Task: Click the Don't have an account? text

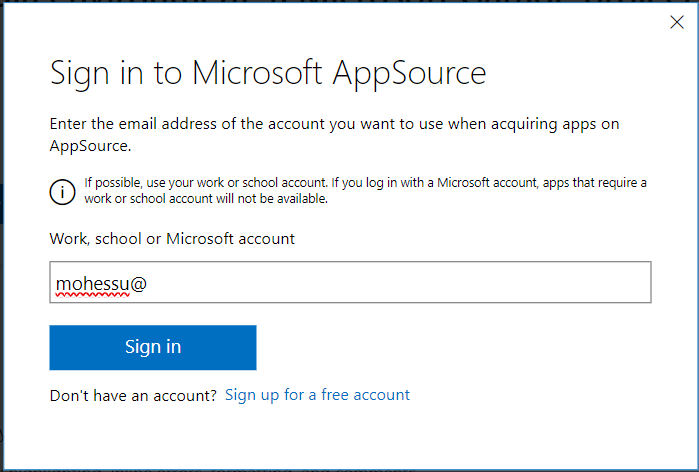Action: click(133, 395)
